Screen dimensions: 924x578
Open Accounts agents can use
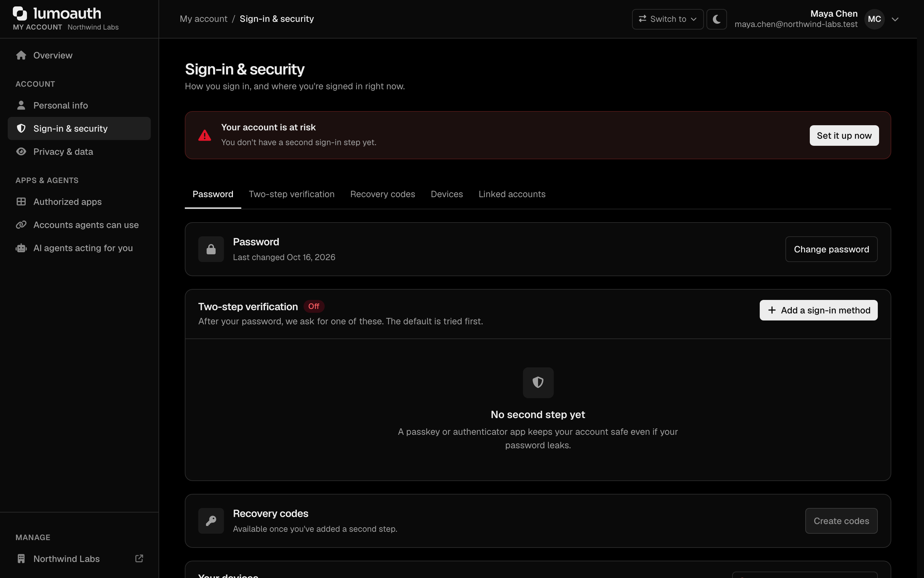(79, 225)
